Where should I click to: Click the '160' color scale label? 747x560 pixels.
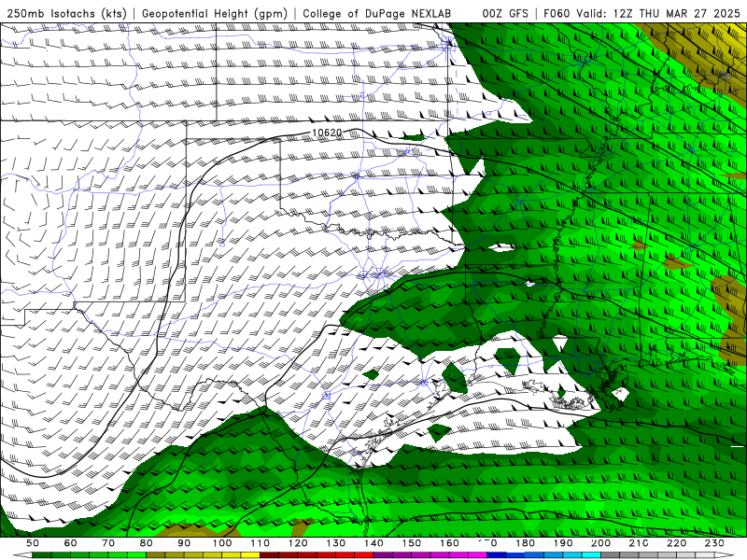pyautogui.click(x=449, y=543)
